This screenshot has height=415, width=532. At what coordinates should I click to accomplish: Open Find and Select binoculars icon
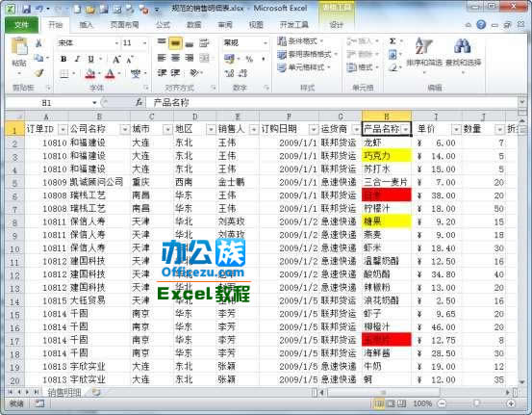[463, 53]
